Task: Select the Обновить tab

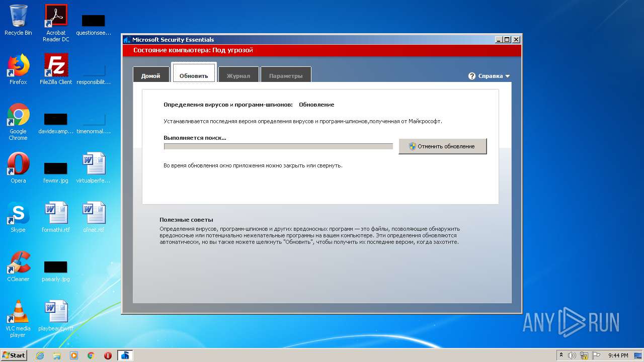Action: tap(194, 73)
